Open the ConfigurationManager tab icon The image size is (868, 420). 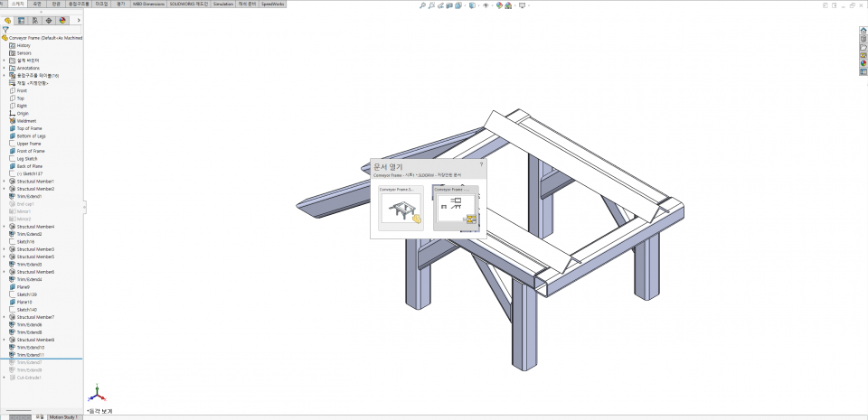coord(35,21)
